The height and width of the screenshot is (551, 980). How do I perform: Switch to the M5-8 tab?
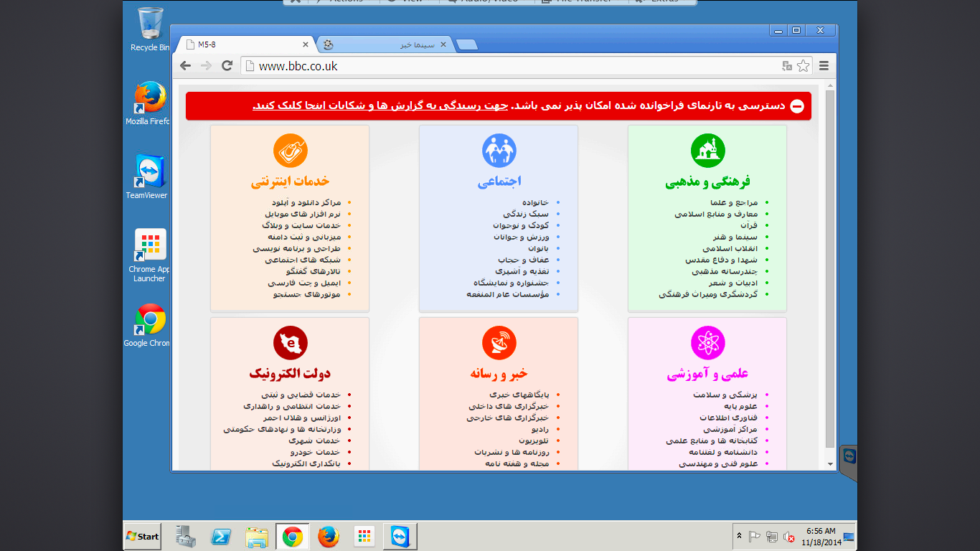pyautogui.click(x=245, y=44)
